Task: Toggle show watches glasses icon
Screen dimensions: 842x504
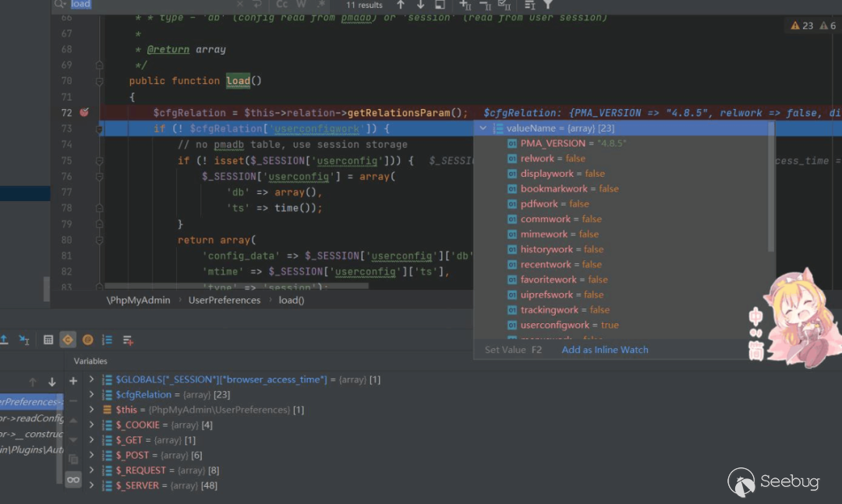Action: tap(73, 480)
